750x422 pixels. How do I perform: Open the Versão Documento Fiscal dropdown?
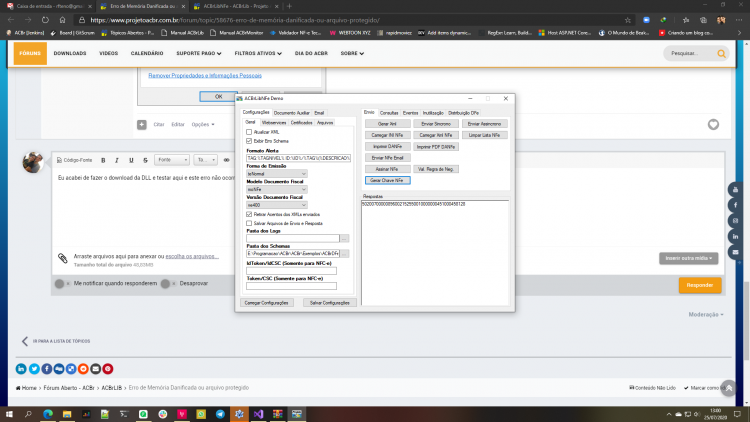click(276, 205)
